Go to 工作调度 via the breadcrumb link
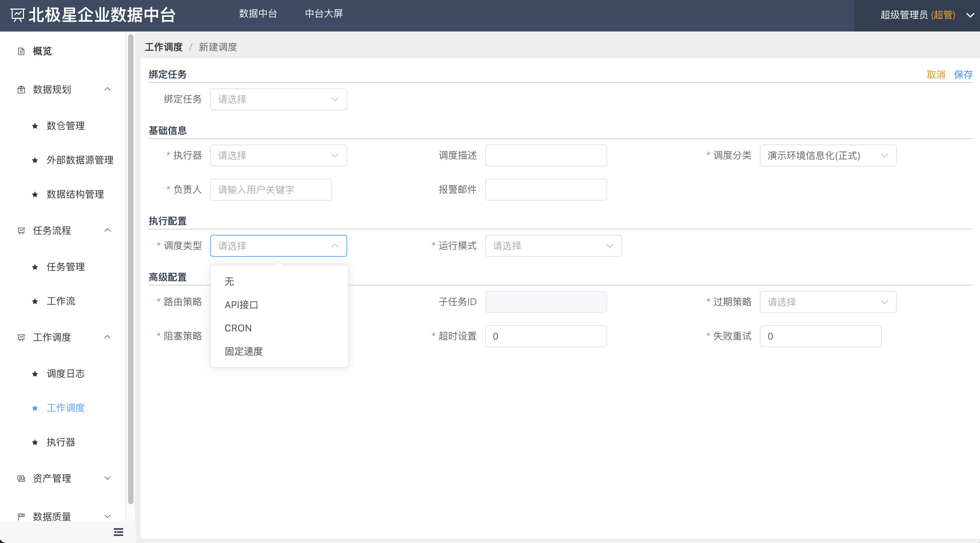This screenshot has width=980, height=543. click(164, 47)
